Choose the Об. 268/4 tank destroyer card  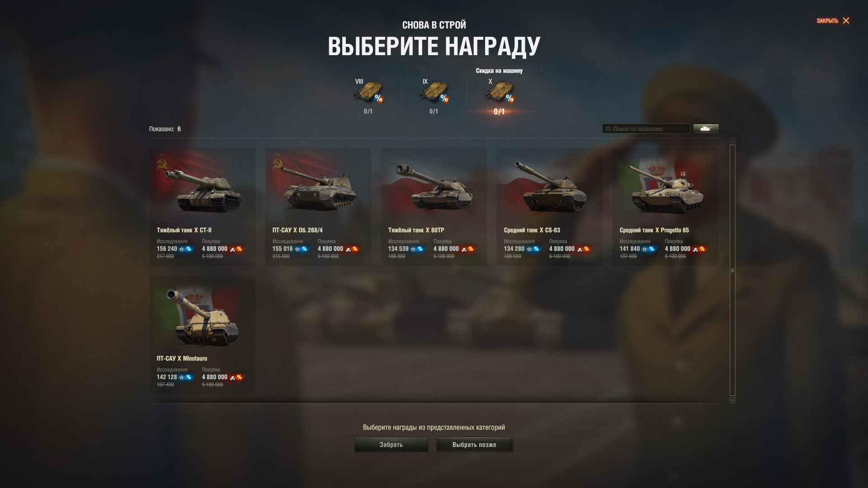[x=318, y=206]
